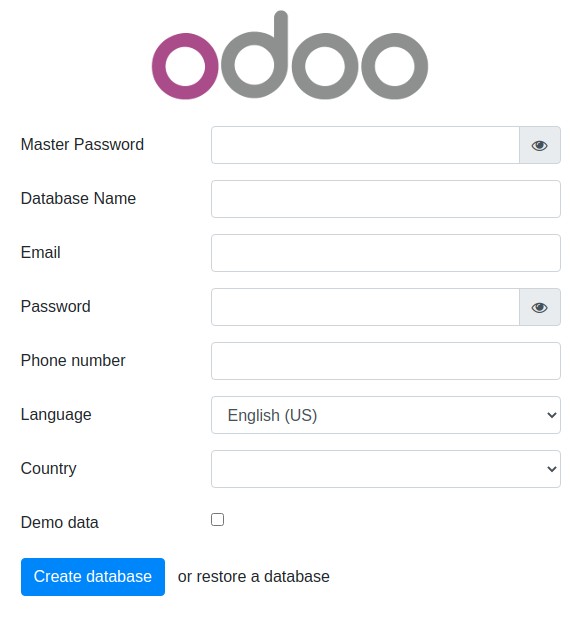Click the Phone number label
Screen dimensions: 585x617
(x=73, y=360)
